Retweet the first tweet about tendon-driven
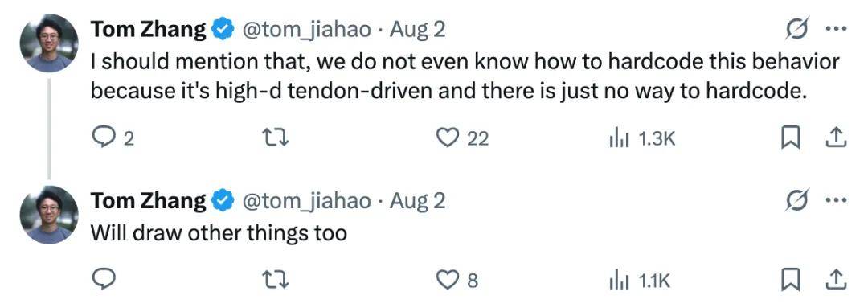 (276, 138)
